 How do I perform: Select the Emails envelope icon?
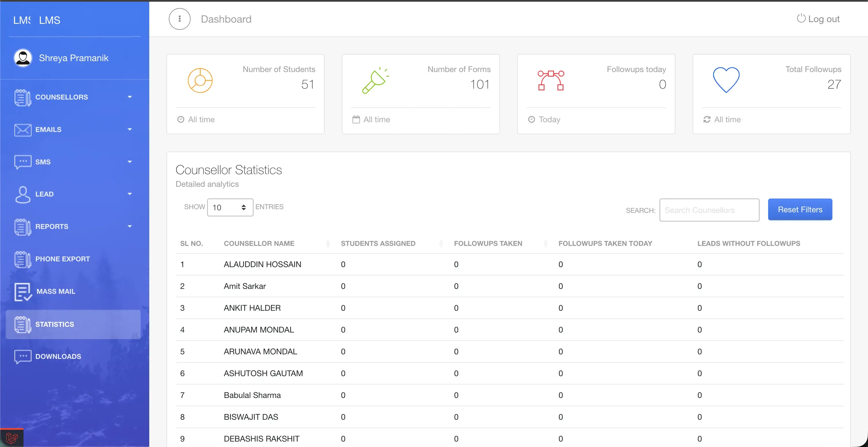(x=22, y=130)
